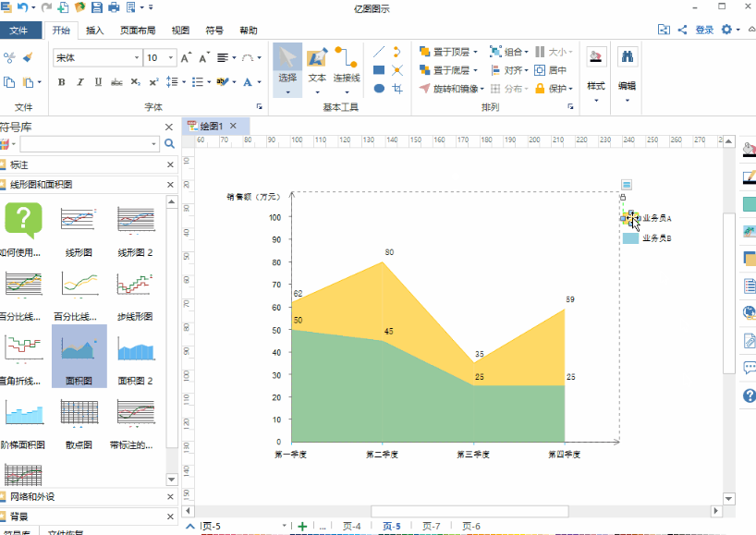Screen dimensions: 756x535
Task: Click the green plus to add new page
Action: coord(300,525)
